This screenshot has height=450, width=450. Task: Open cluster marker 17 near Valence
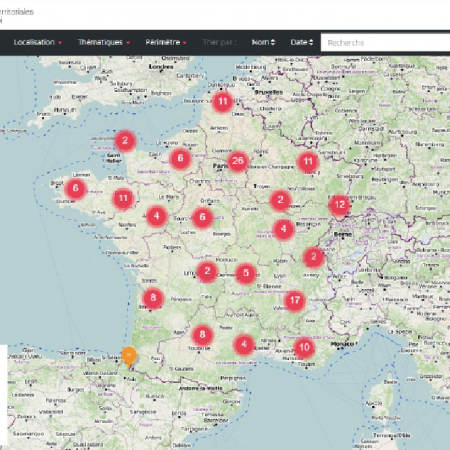(295, 301)
